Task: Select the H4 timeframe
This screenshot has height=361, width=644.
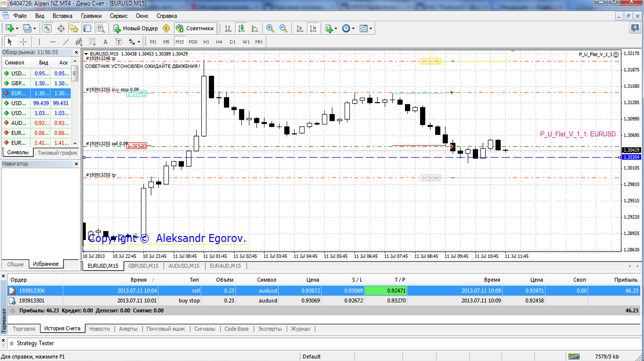Action: click(x=219, y=42)
